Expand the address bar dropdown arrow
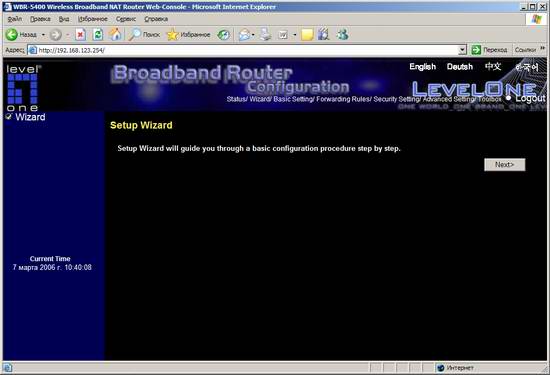550x375 pixels. pyautogui.click(x=462, y=50)
